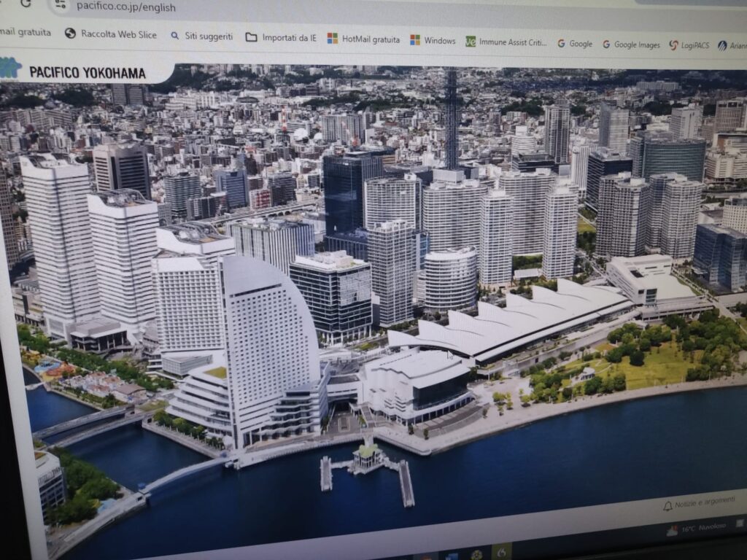The height and width of the screenshot is (560, 747).
Task: Expand the Importati da IE bookmarks folder
Action: [x=281, y=38]
